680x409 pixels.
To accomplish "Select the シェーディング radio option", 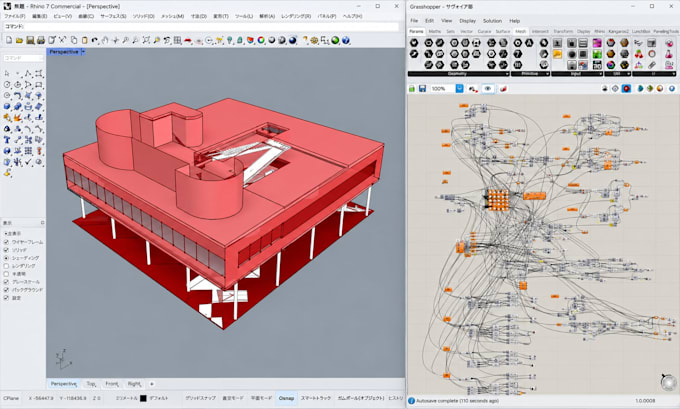I will coord(6,258).
